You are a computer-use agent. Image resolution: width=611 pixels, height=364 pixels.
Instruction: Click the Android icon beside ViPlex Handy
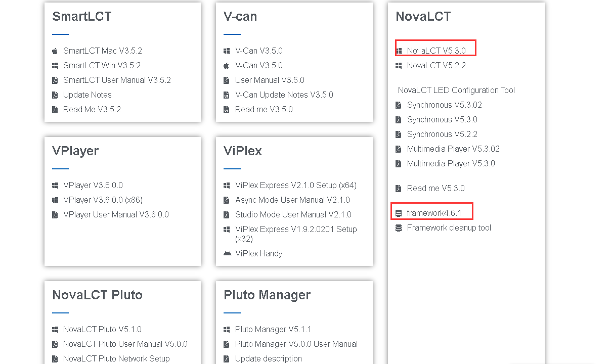click(x=227, y=254)
